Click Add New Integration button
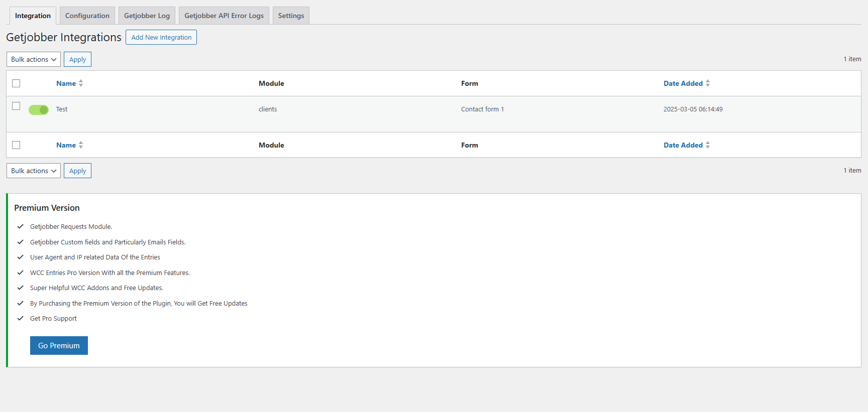Screen dimensions: 868x412 tap(161, 37)
